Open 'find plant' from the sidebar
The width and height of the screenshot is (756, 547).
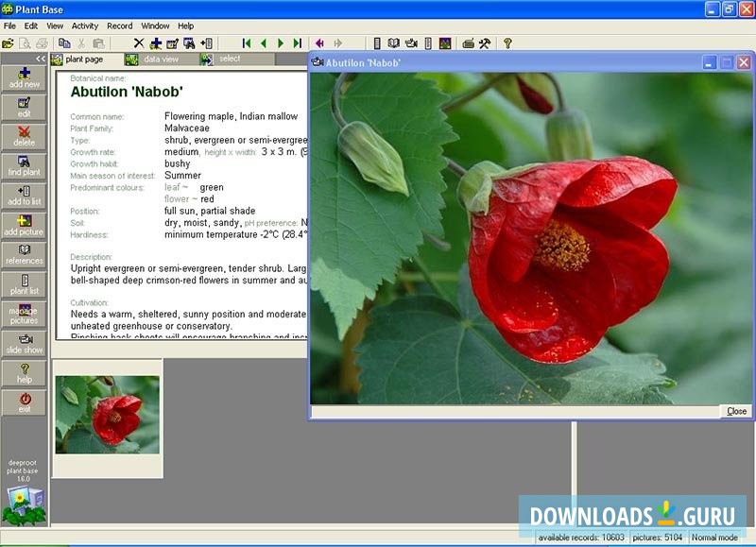(x=25, y=165)
